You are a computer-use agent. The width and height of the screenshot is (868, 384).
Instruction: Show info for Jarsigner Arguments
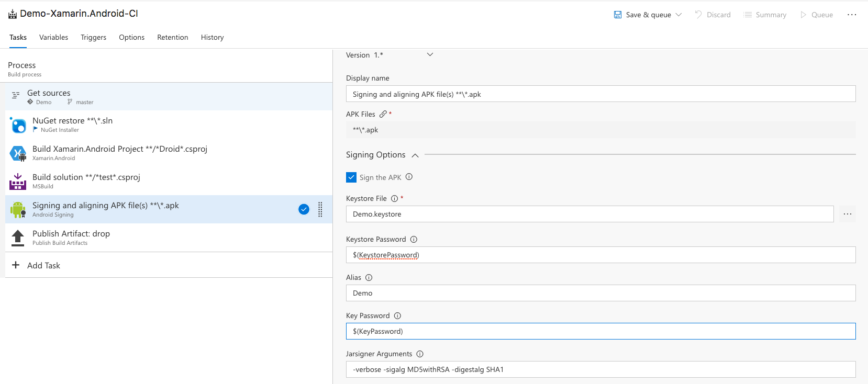pos(420,354)
